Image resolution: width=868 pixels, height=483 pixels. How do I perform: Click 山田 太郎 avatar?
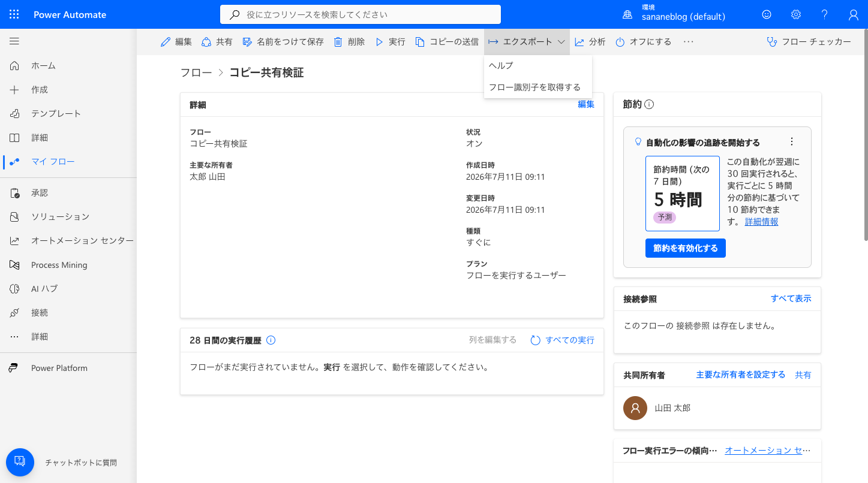pos(635,408)
